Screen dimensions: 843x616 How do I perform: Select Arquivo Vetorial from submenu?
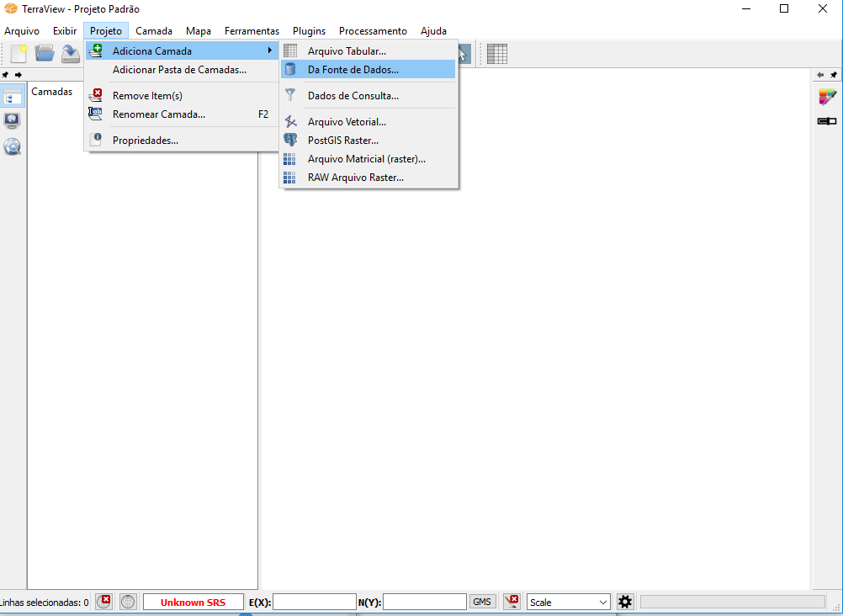point(368,122)
